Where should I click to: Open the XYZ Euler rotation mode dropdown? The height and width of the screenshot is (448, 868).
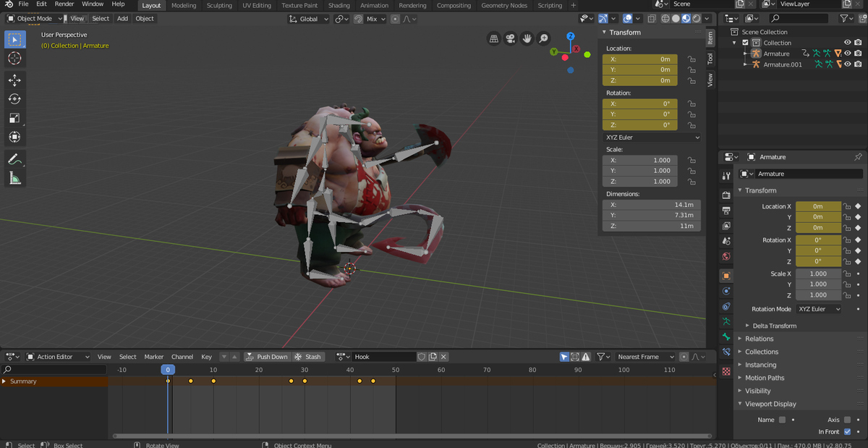click(x=819, y=309)
